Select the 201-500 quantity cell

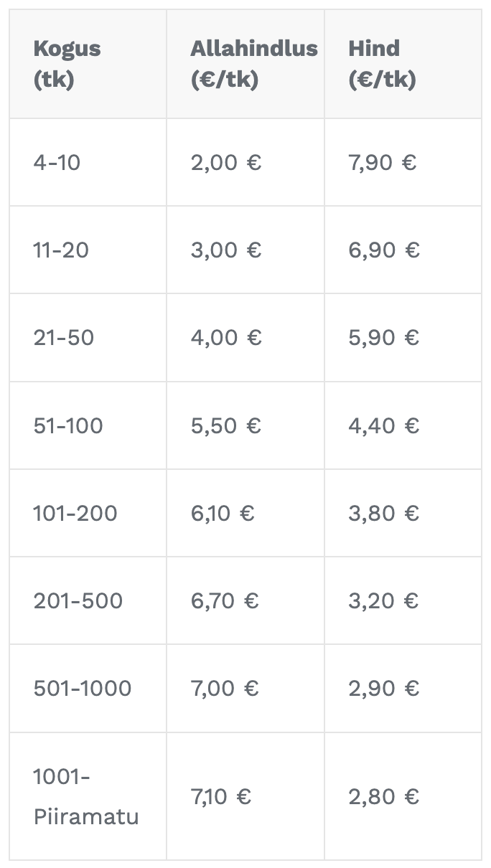[x=78, y=600]
